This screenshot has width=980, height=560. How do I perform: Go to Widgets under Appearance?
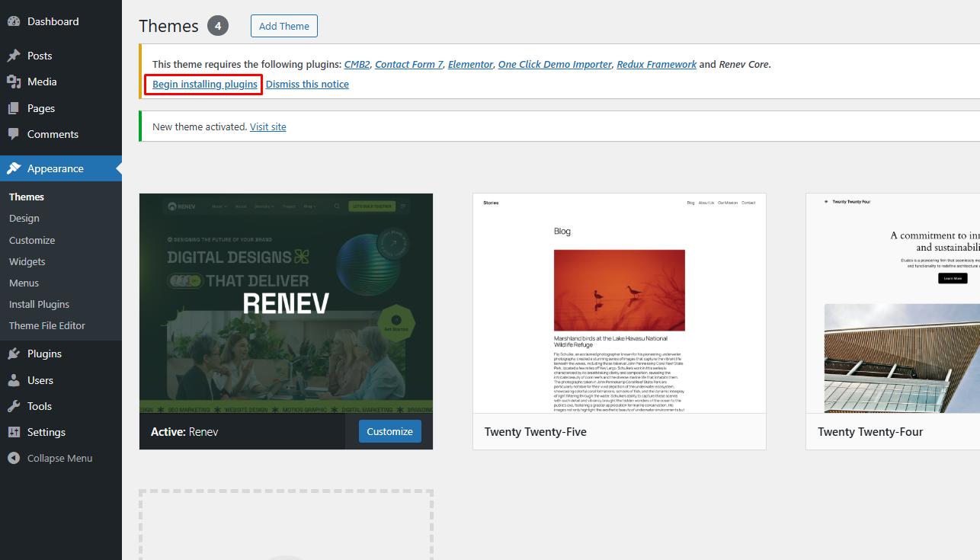27,261
